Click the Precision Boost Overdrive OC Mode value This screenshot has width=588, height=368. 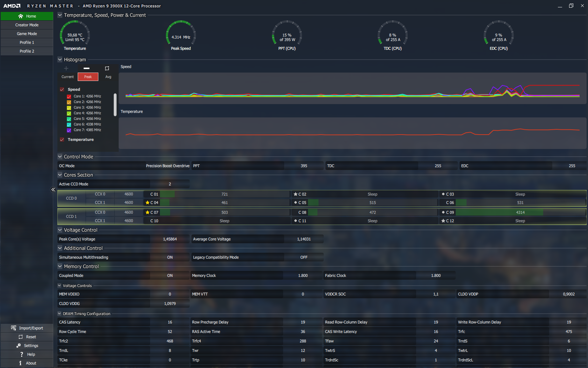pyautogui.click(x=168, y=166)
